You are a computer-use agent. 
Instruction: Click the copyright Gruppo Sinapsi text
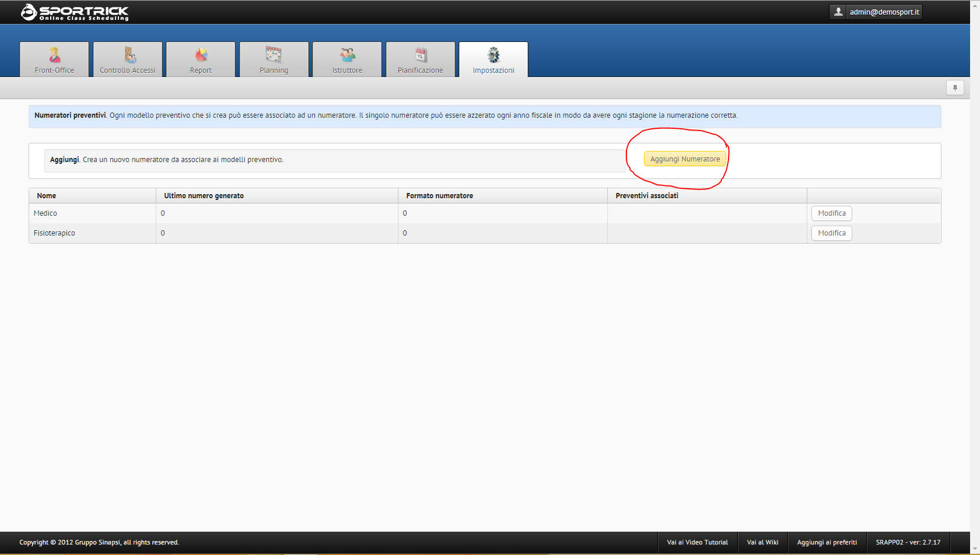click(99, 542)
